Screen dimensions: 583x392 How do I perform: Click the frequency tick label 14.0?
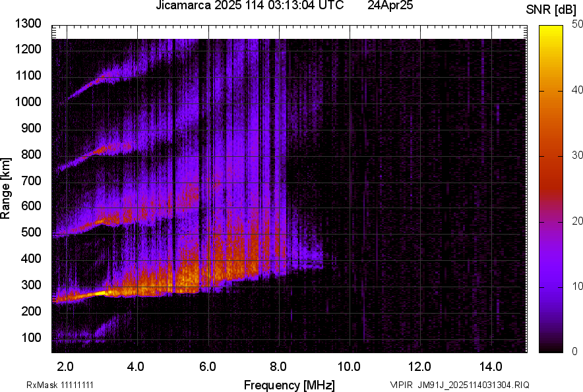(491, 367)
